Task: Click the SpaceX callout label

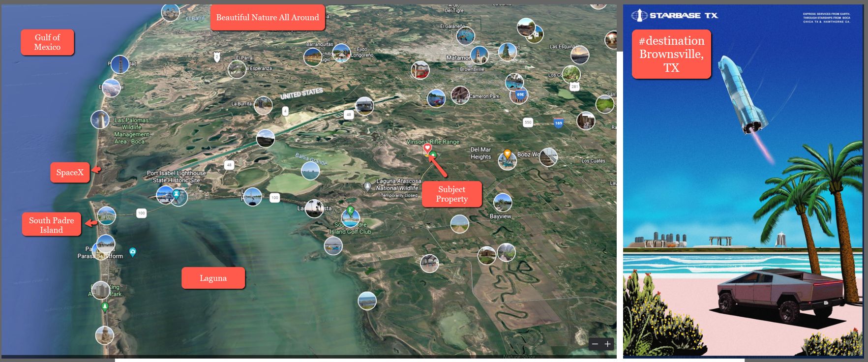Action: tap(70, 173)
